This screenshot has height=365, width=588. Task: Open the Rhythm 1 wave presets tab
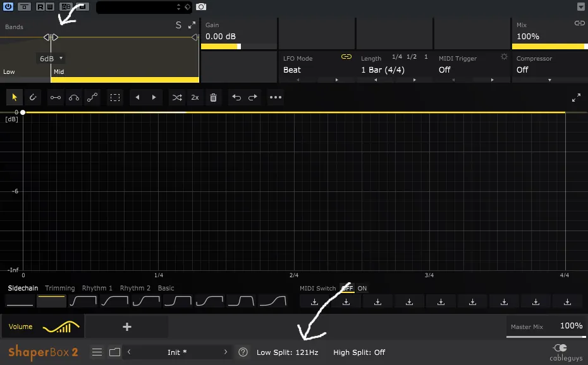coord(97,288)
